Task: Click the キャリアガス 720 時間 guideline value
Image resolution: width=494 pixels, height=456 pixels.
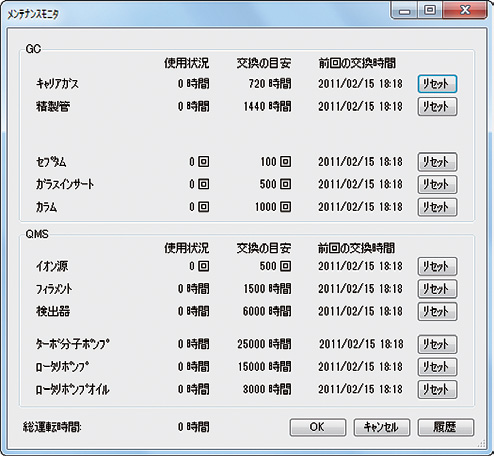Action: 270,84
